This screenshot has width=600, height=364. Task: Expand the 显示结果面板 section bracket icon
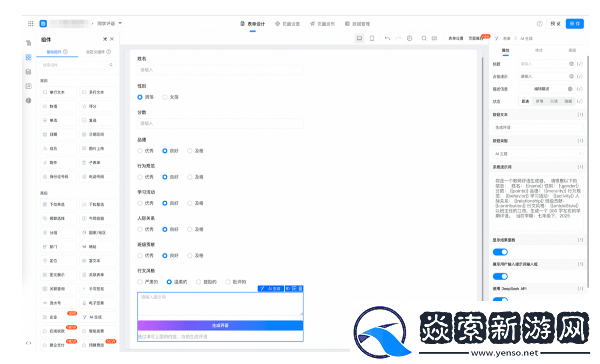pyautogui.click(x=580, y=240)
